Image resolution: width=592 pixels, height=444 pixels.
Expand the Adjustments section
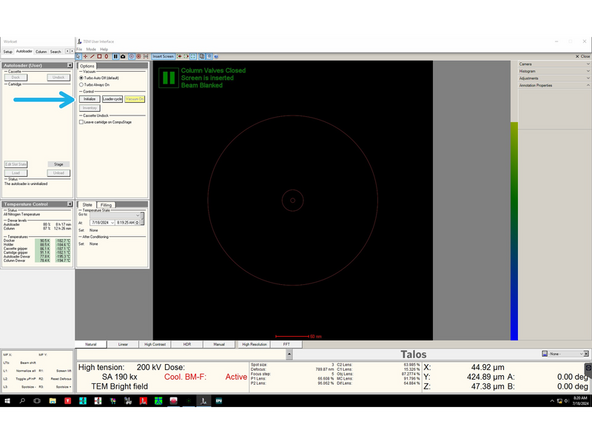coord(554,79)
